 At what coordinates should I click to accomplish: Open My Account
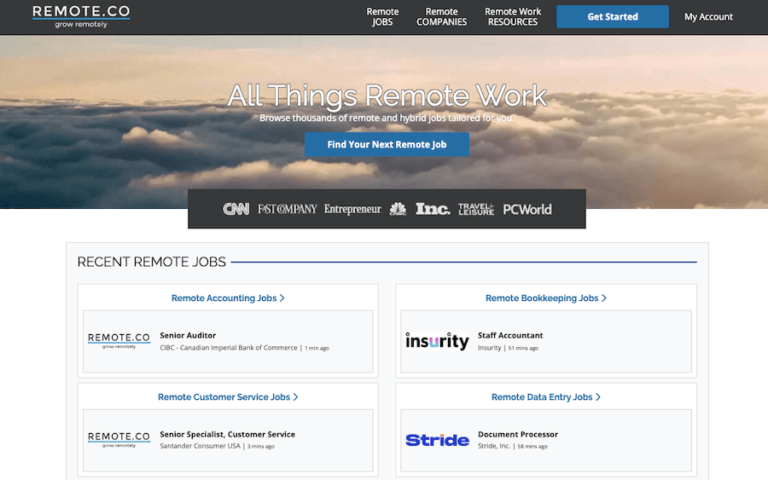[708, 17]
